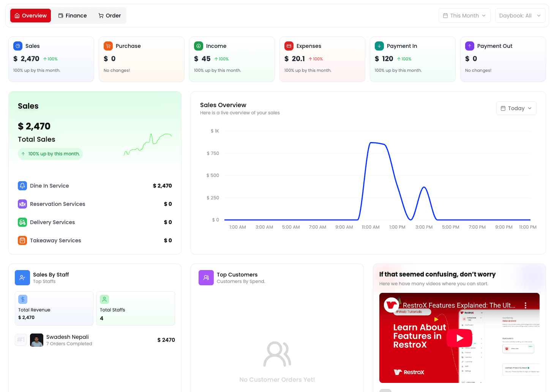554x392 pixels.
Task: Select the Overview tab
Action: 30,16
